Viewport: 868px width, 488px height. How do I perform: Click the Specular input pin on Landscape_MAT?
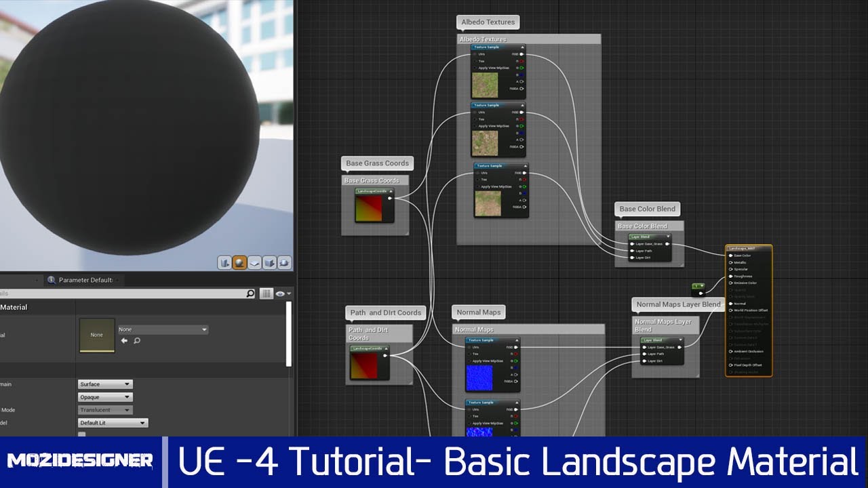(730, 269)
